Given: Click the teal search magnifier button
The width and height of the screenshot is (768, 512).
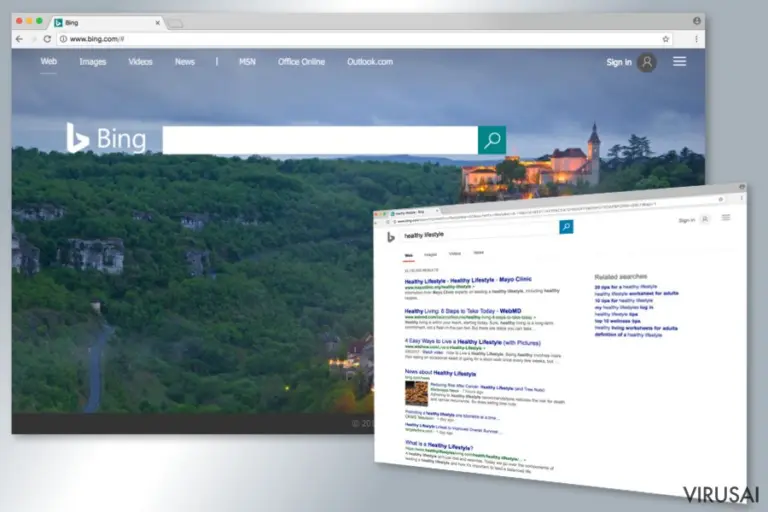Looking at the screenshot, I should point(492,140).
